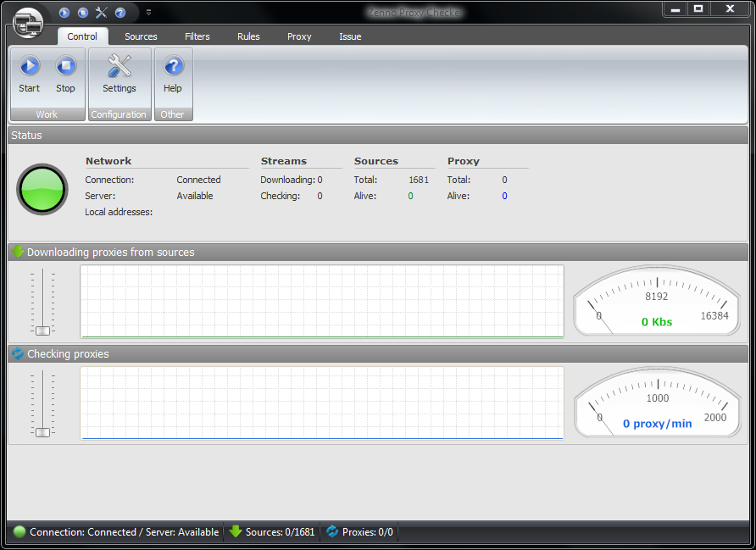756x550 pixels.
Task: Open the round application menu button
Action: pos(29,21)
